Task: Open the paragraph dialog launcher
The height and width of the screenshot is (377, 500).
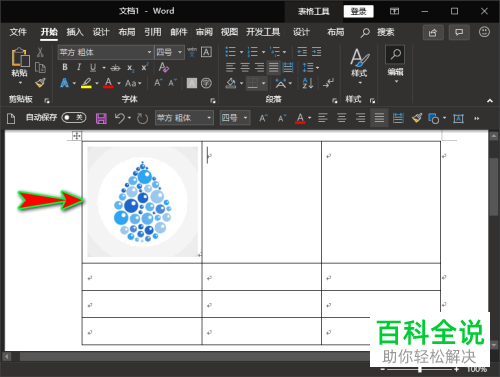Action: click(x=334, y=101)
